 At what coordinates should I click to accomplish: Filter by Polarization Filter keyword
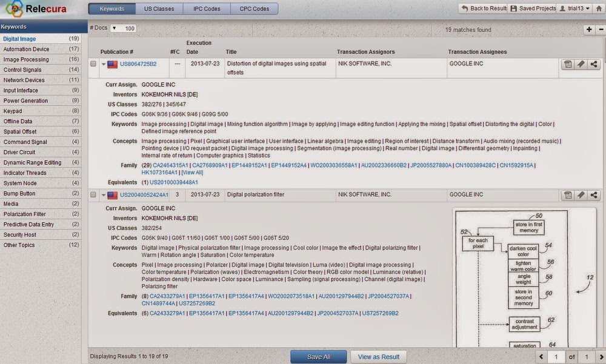(x=41, y=214)
